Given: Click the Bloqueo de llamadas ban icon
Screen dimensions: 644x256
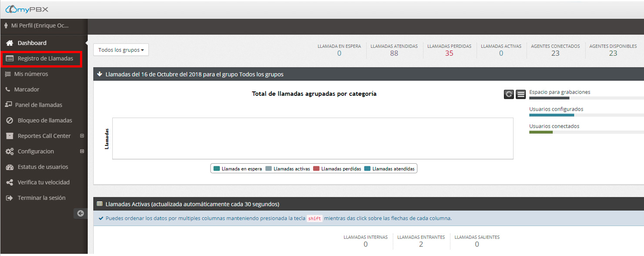Looking at the screenshot, I should [x=10, y=121].
